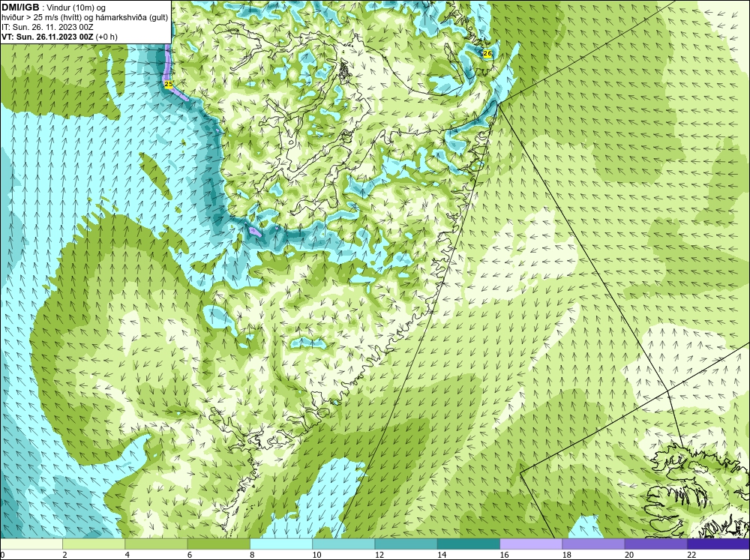The height and width of the screenshot is (560, 750).
Task: Click the legend scale label '2'
Action: pos(64,555)
